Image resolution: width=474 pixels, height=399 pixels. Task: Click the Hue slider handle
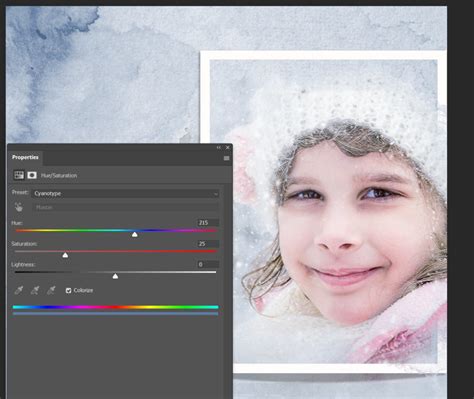[135, 235]
